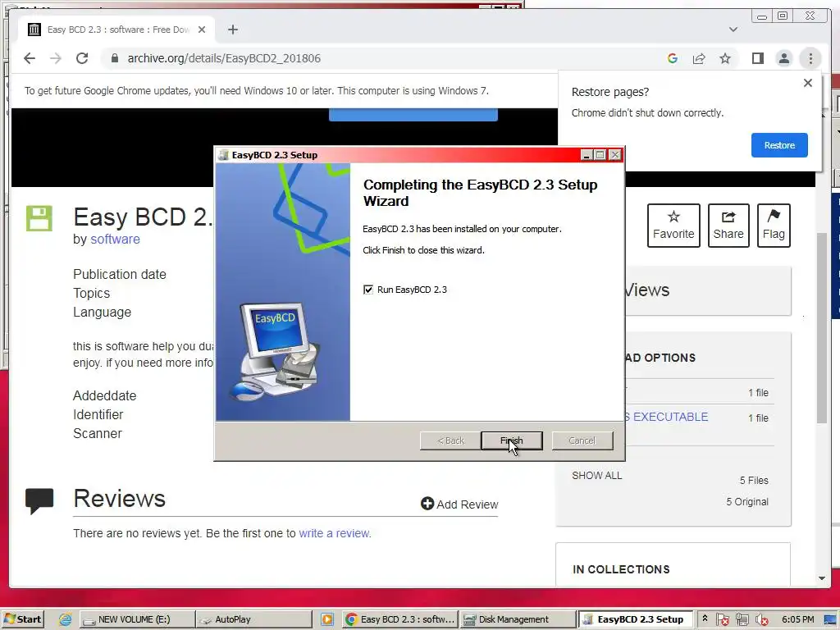Switch to Disk Management taskbar window

(518, 619)
